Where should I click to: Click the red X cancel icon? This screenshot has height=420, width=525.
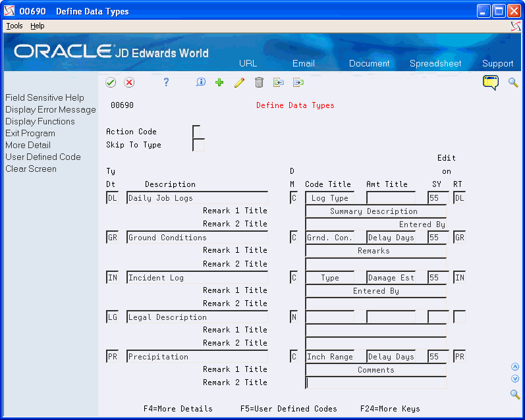tap(129, 82)
